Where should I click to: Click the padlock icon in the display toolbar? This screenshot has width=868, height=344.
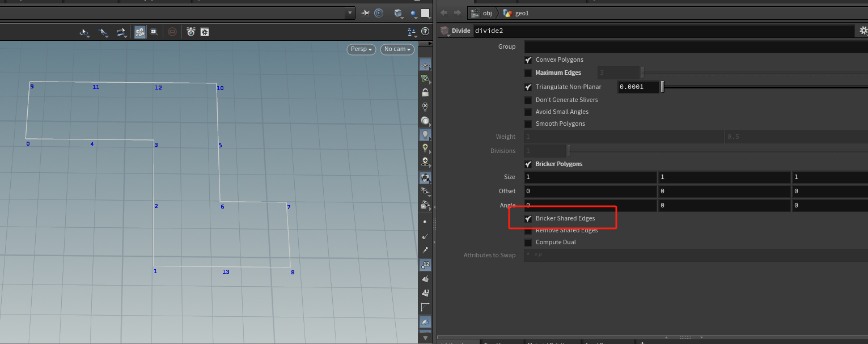(x=425, y=92)
